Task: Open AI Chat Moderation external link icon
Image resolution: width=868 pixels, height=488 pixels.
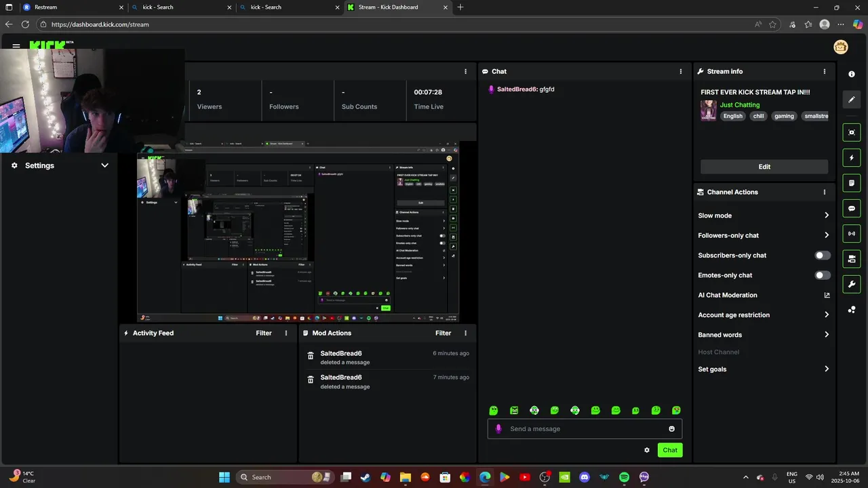Action: coord(827,295)
